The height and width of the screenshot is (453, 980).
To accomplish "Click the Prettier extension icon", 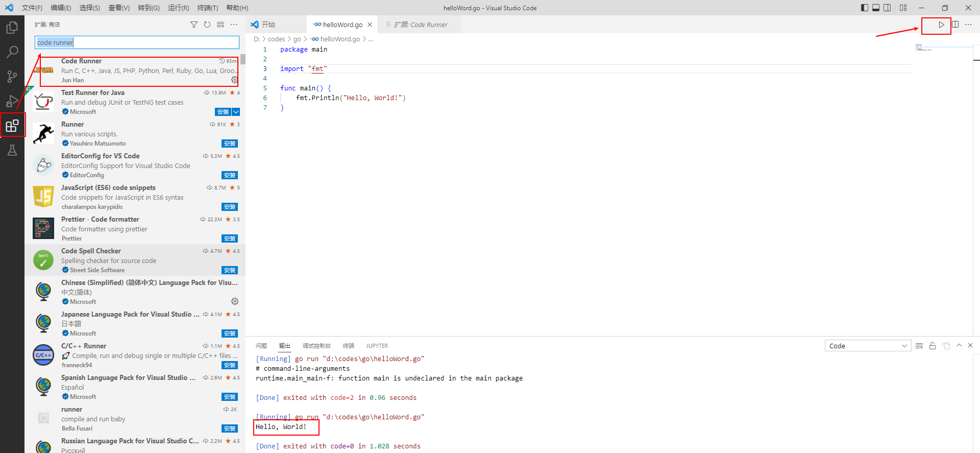I will pos(43,228).
